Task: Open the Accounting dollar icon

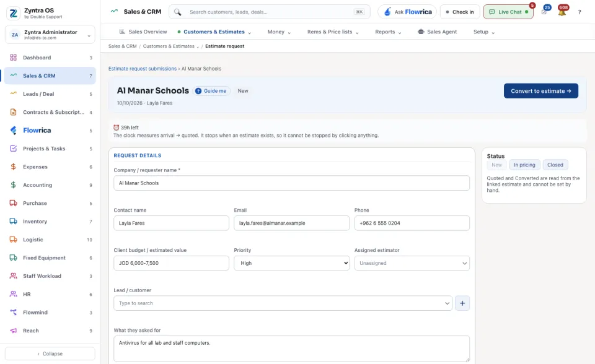Action: coord(13,185)
